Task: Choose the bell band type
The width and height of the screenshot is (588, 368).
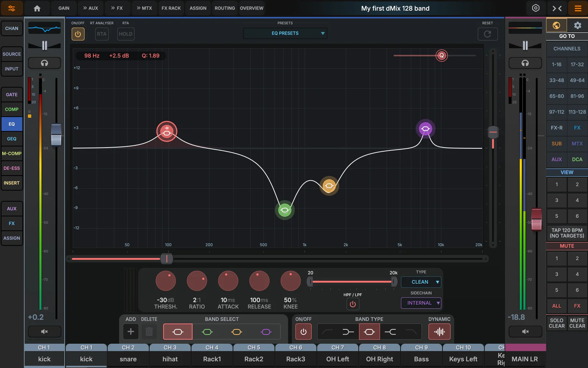Action: point(369,332)
